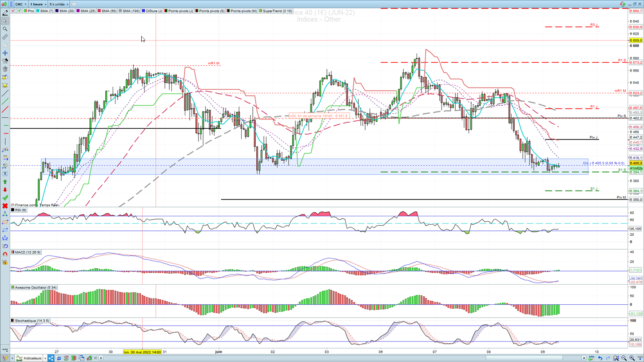This screenshot has height=362, width=644.
Task: Click the Indicateurs button
Action: [29, 358]
